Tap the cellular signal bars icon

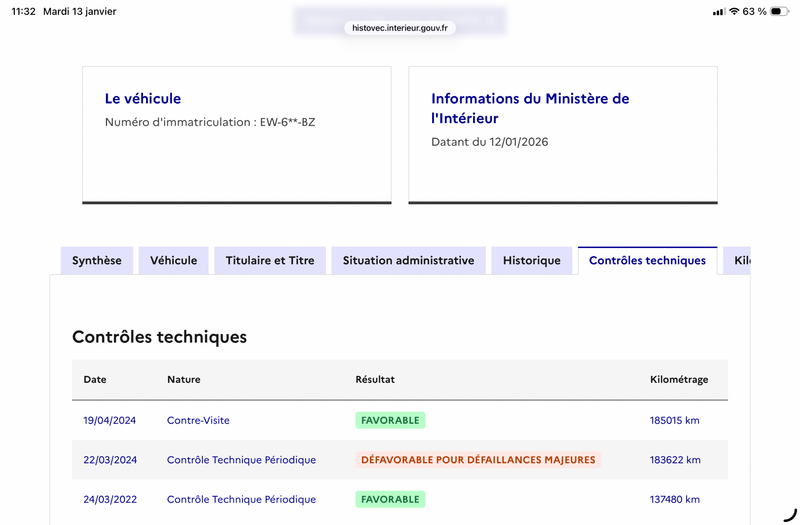[x=718, y=12]
